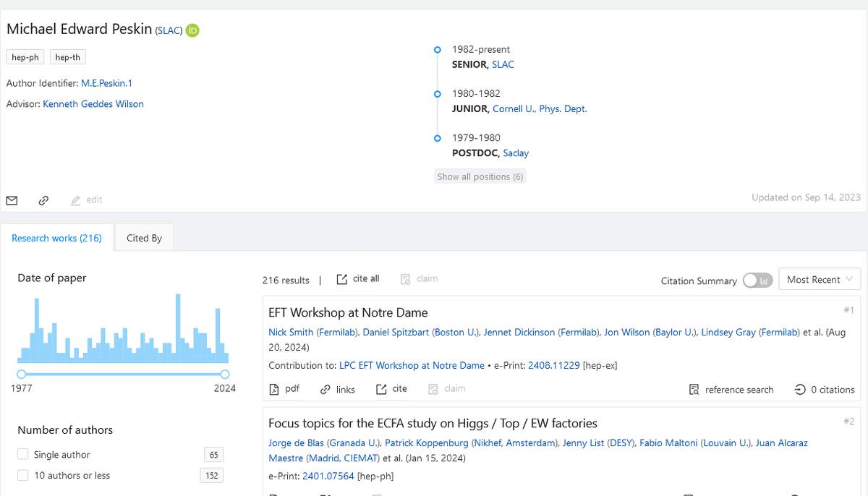The height and width of the screenshot is (496, 868).
Task: Toggle the Citation Summary switch
Action: (757, 281)
